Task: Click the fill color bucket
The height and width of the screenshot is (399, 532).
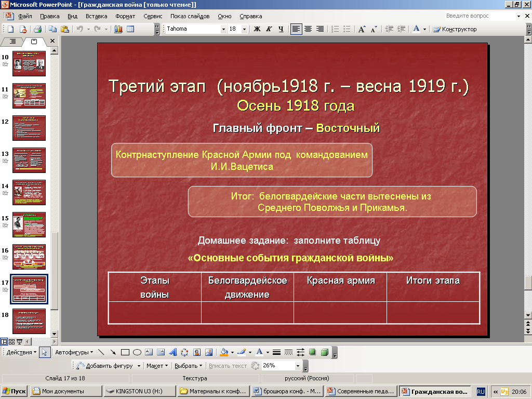Action: point(224,352)
